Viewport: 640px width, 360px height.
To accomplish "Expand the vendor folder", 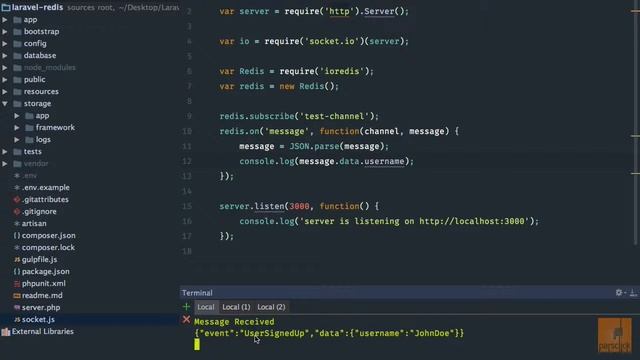I will point(5,164).
